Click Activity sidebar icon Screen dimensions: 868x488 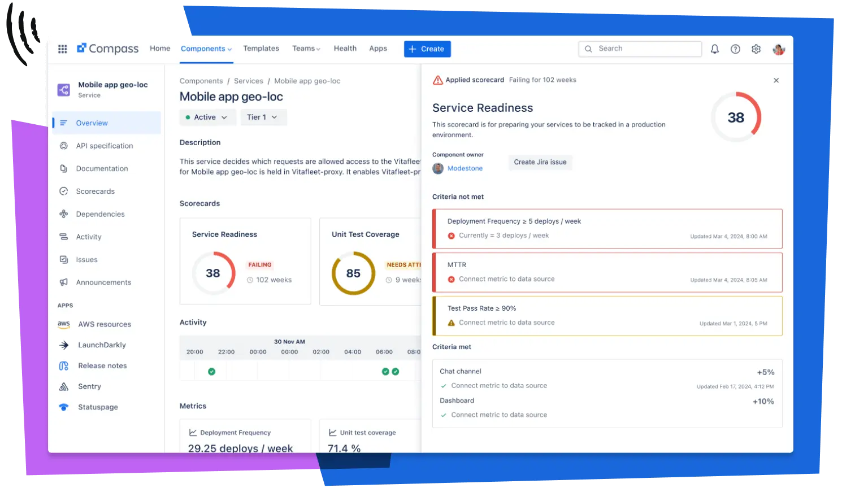pos(64,237)
